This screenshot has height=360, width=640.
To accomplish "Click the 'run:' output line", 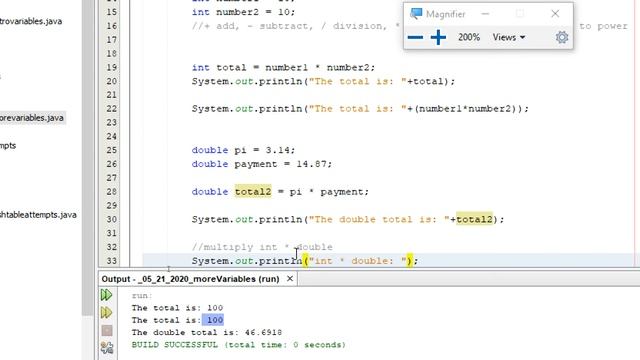I will pyautogui.click(x=142, y=296).
